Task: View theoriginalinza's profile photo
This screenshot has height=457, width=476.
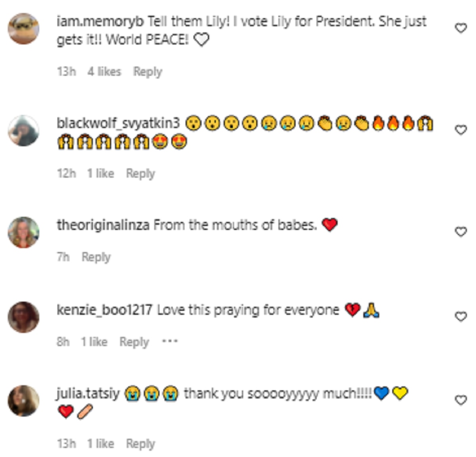Action: click(x=24, y=232)
